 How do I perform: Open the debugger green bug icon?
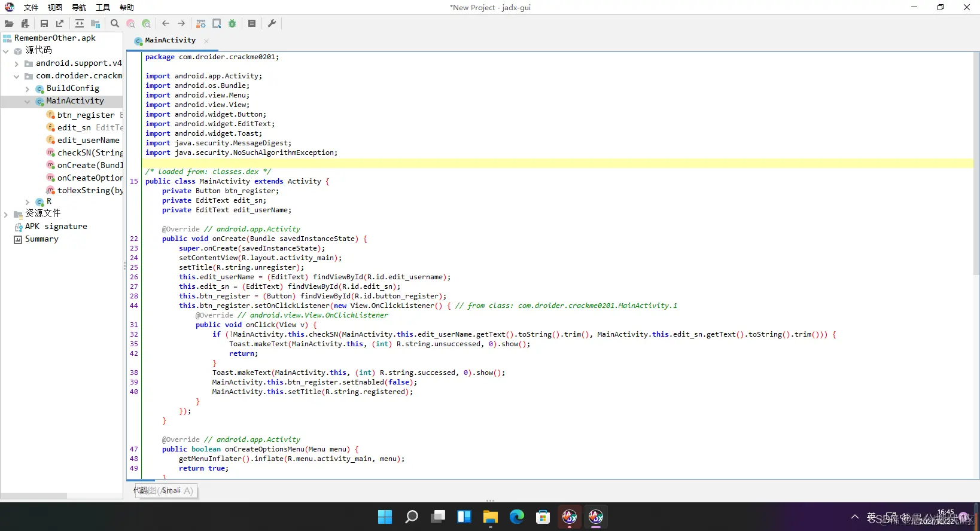[232, 23]
